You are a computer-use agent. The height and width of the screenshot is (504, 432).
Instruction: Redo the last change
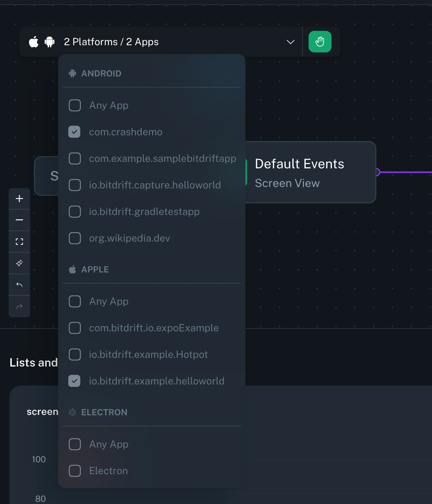point(19,306)
